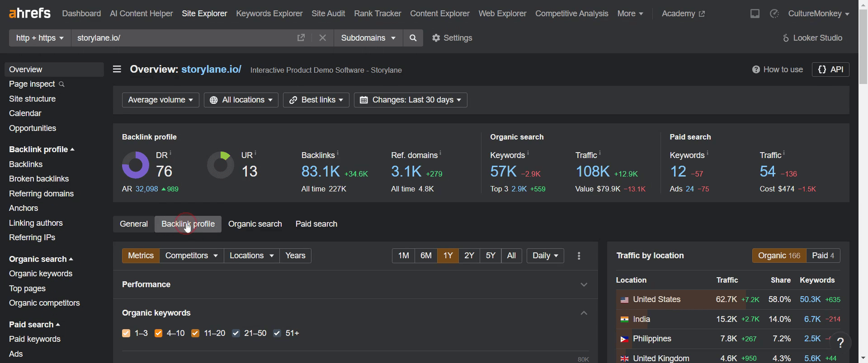The height and width of the screenshot is (363, 868).
Task: Click the 83.1K backlinks value
Action: (x=321, y=172)
